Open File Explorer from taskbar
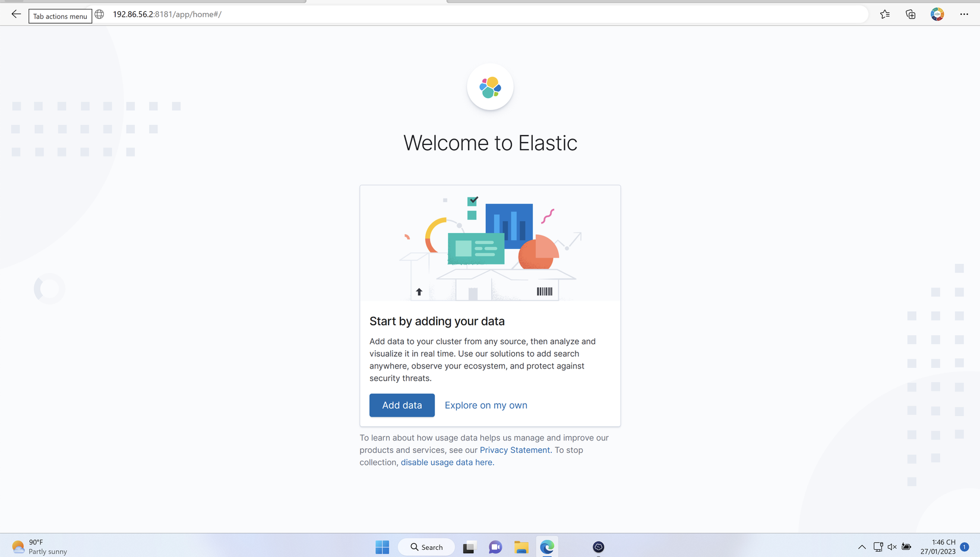Screen dimensions: 980x557 click(521, 547)
